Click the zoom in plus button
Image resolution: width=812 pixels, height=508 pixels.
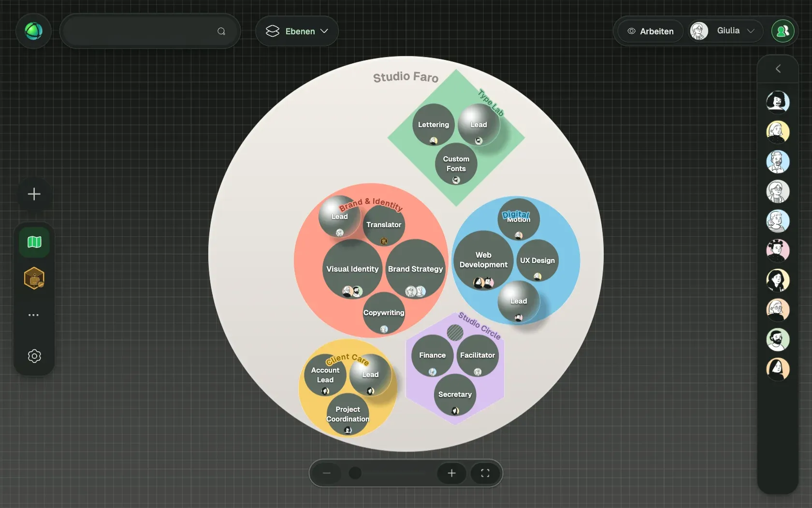pyautogui.click(x=451, y=473)
